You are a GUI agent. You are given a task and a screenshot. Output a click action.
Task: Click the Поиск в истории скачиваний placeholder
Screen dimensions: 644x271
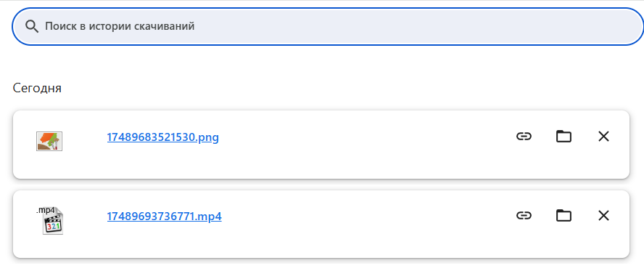(x=120, y=27)
